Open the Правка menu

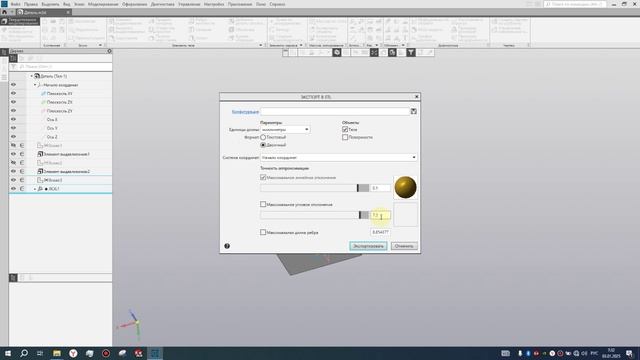(x=31, y=4)
